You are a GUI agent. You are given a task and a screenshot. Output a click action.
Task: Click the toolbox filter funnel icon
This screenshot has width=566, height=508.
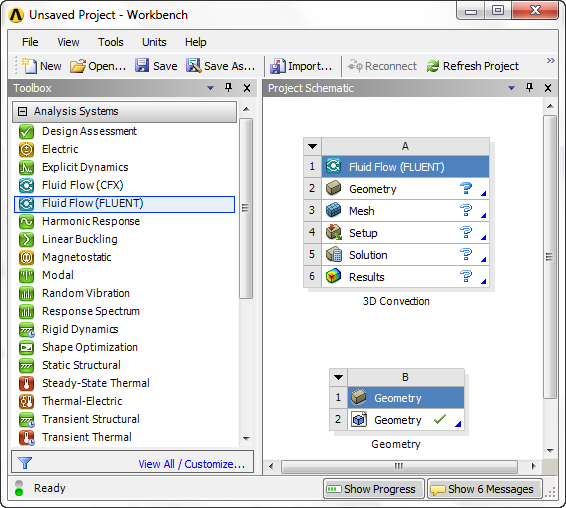25,463
